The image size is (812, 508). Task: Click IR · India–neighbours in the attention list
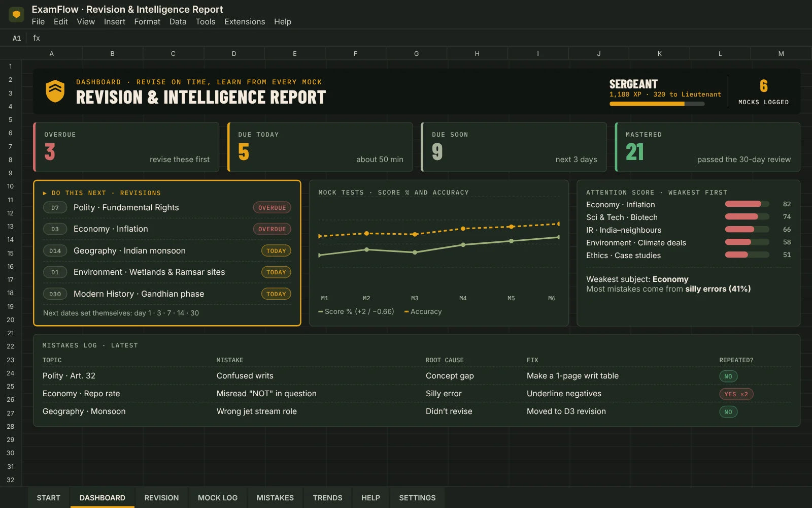pyautogui.click(x=624, y=230)
